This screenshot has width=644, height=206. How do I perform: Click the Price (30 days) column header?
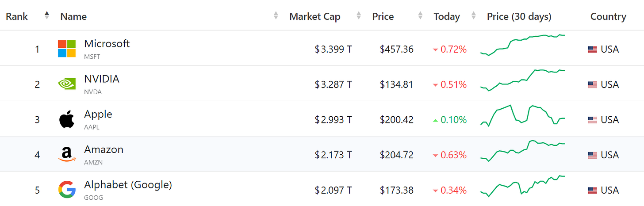pos(519,17)
